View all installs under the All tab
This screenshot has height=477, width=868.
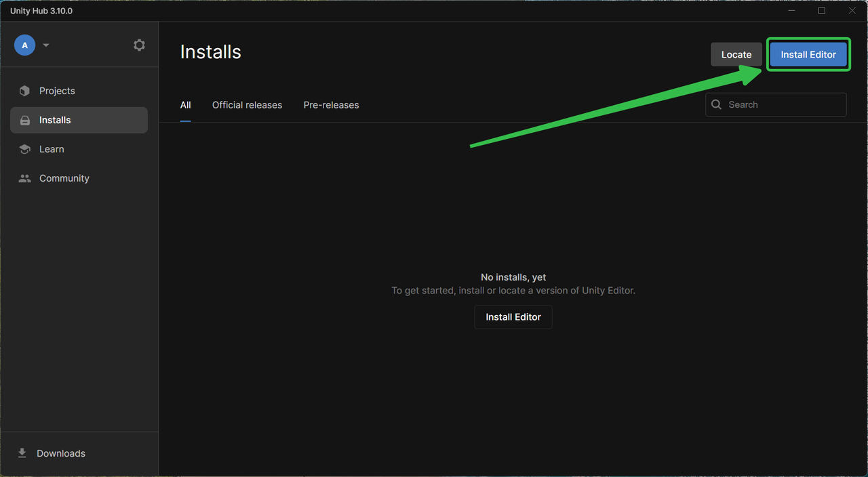tap(185, 105)
